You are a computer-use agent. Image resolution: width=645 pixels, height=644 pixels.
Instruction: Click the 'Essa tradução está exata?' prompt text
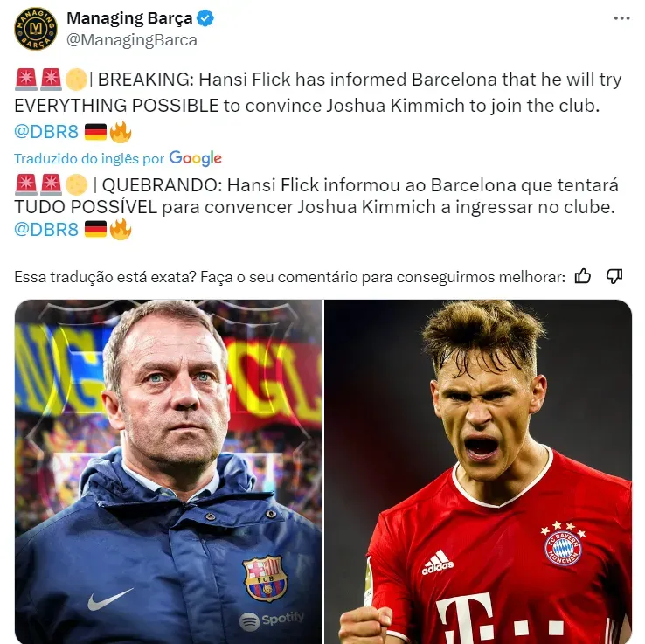[106, 277]
